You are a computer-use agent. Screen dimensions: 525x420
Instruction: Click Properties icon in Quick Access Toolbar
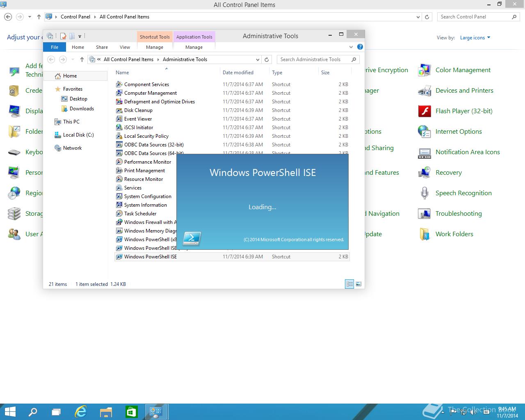point(63,36)
